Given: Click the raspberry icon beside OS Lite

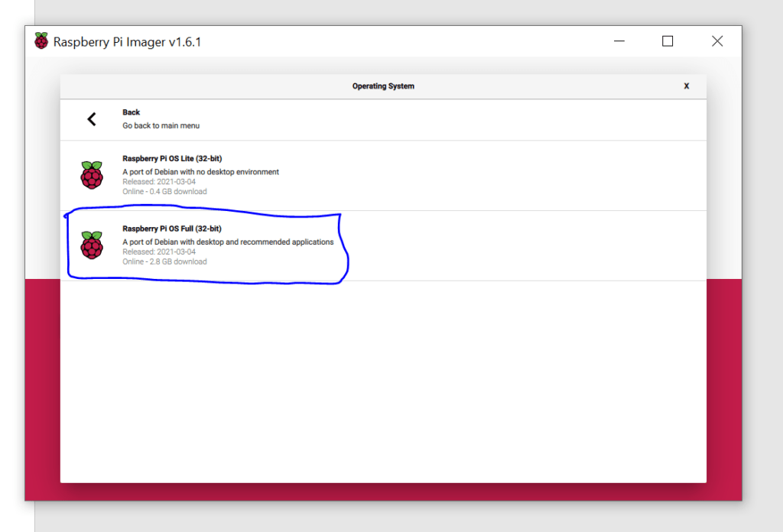Looking at the screenshot, I should coord(92,175).
